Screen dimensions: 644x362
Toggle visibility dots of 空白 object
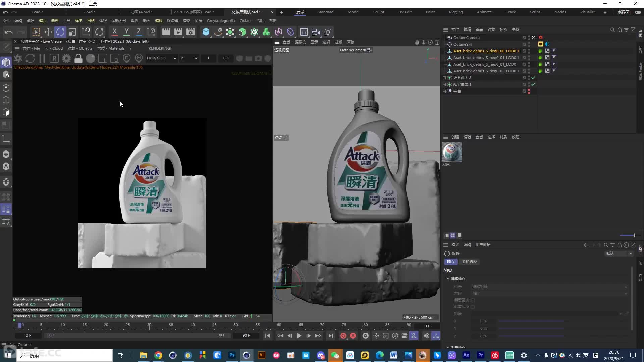529,91
